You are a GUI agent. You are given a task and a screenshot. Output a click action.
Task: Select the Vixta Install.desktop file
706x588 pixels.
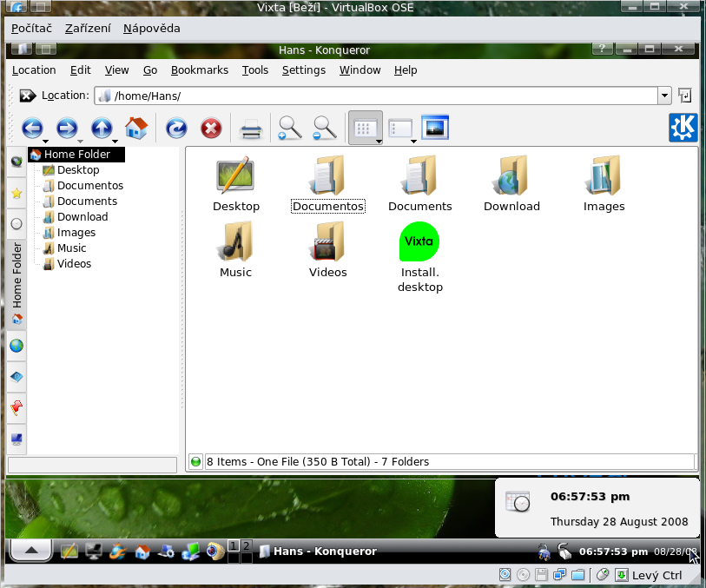pos(419,257)
